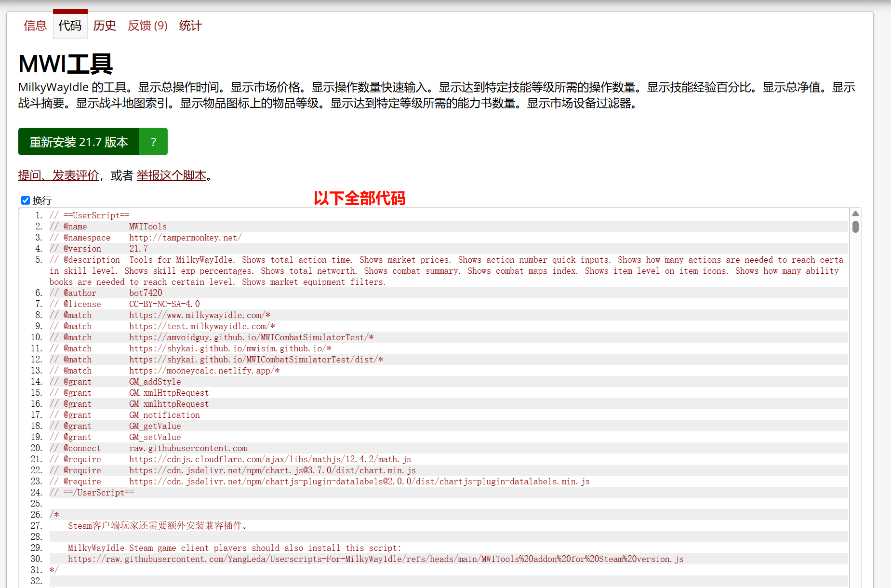Uncheck the 换行 word-wrap checkbox
891x588 pixels.
point(25,200)
